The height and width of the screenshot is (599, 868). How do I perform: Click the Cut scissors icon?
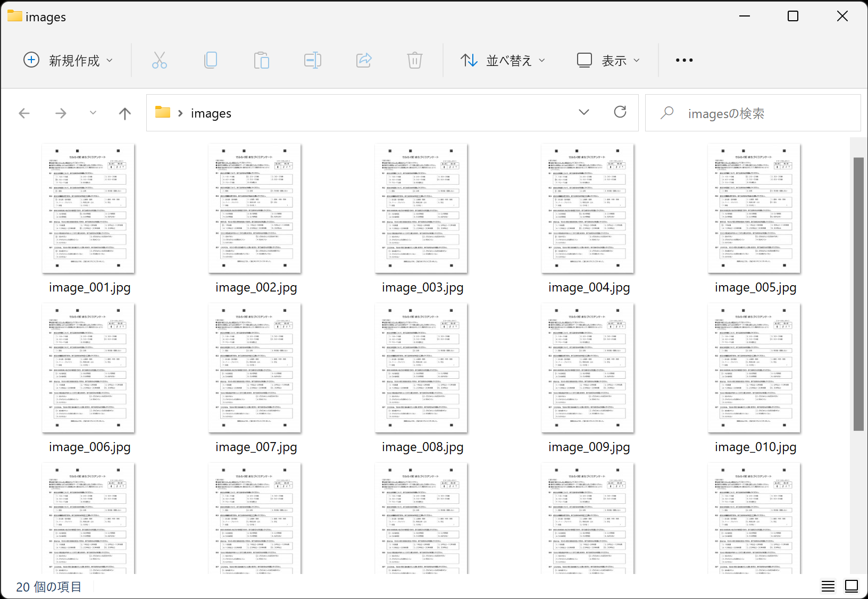[159, 61]
